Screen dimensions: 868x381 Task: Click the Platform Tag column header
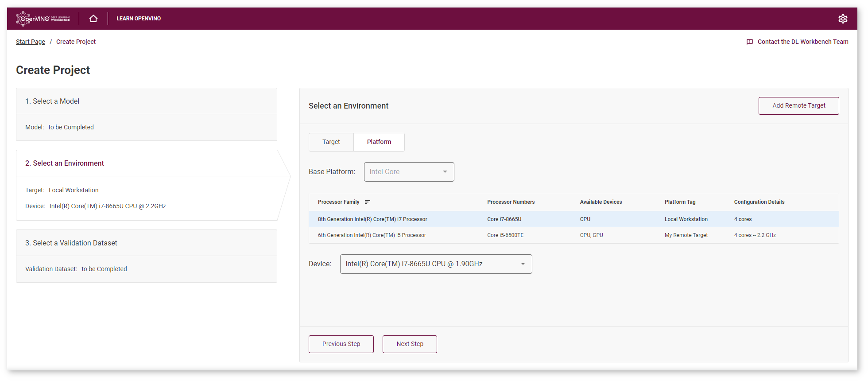pyautogui.click(x=680, y=202)
